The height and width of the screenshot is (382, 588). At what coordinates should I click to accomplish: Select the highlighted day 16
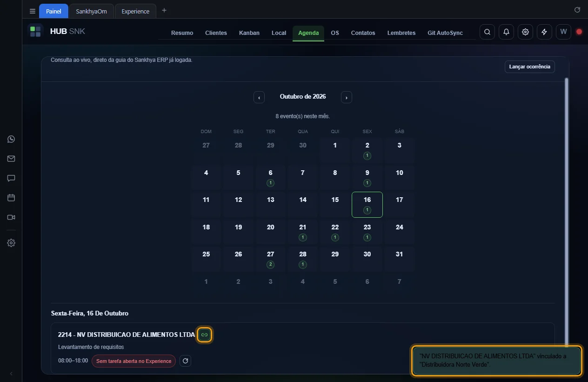click(367, 204)
